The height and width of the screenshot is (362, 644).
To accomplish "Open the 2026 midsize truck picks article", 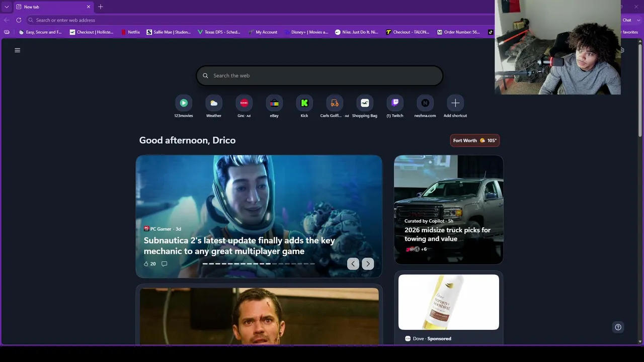I will (x=448, y=234).
